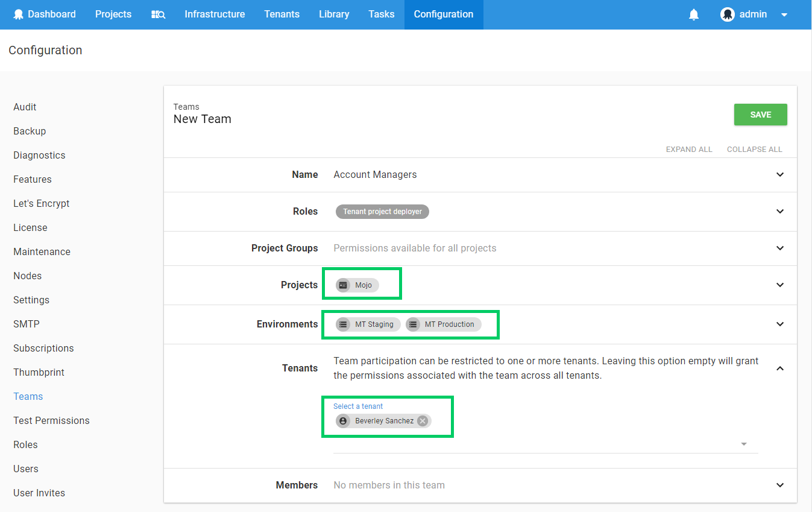The image size is (812, 512).
Task: Open the Select a tenant dropdown arrow
Action: [x=744, y=444]
